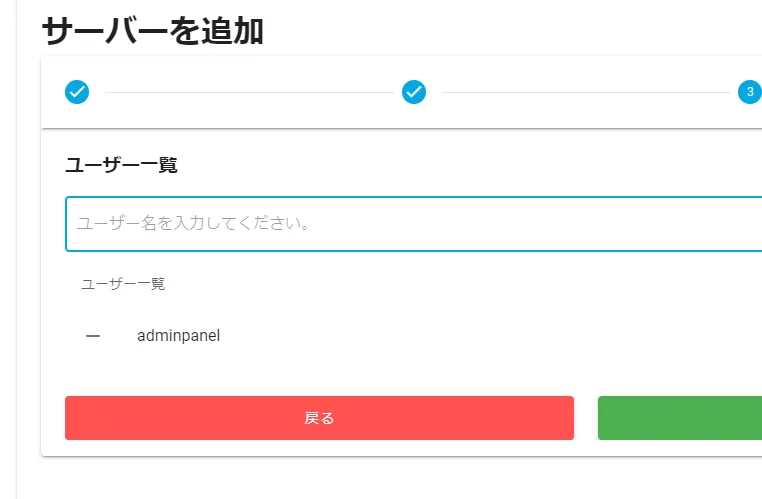
Task: Click empty space right of adminpanel row
Action: coord(500,336)
